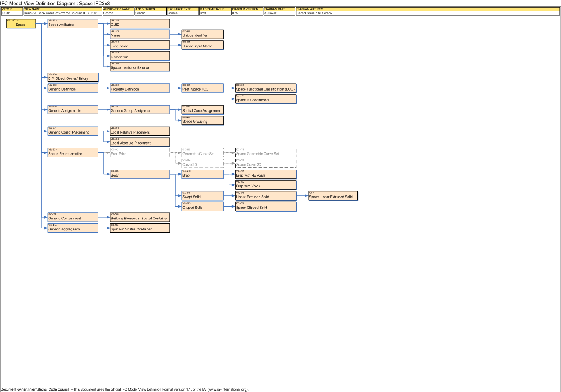Screen dimensions: 561x392
Task: Click the Description node
Action: [140, 56]
